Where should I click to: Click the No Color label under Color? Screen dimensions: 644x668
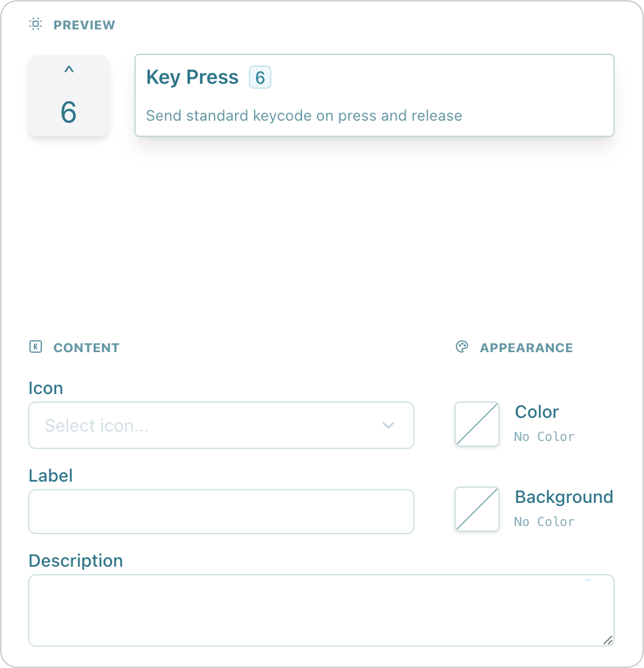point(544,437)
